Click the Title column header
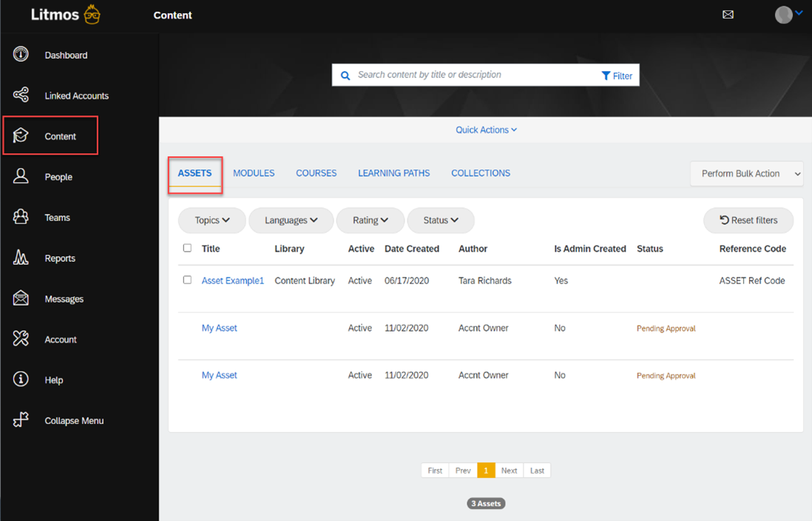This screenshot has width=812, height=521. tap(211, 249)
